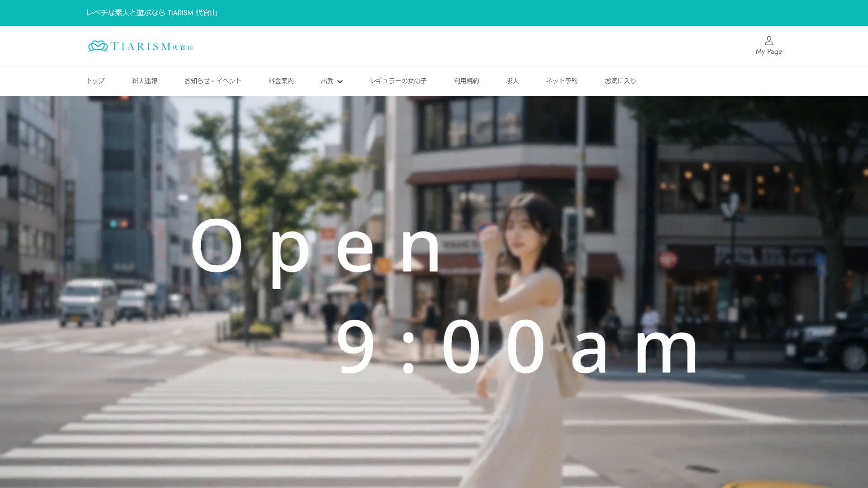Open レギュラーの女の子 page
The width and height of the screenshot is (868, 488).
(398, 81)
